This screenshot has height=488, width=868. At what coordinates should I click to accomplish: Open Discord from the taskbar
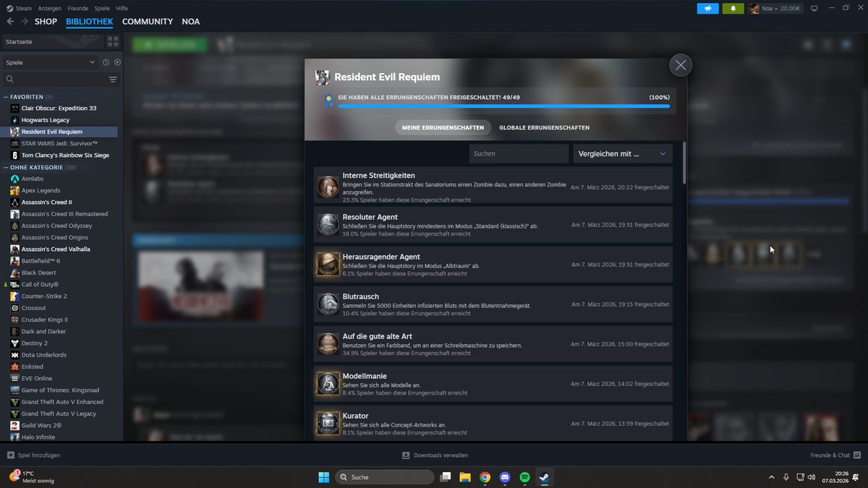pyautogui.click(x=505, y=477)
